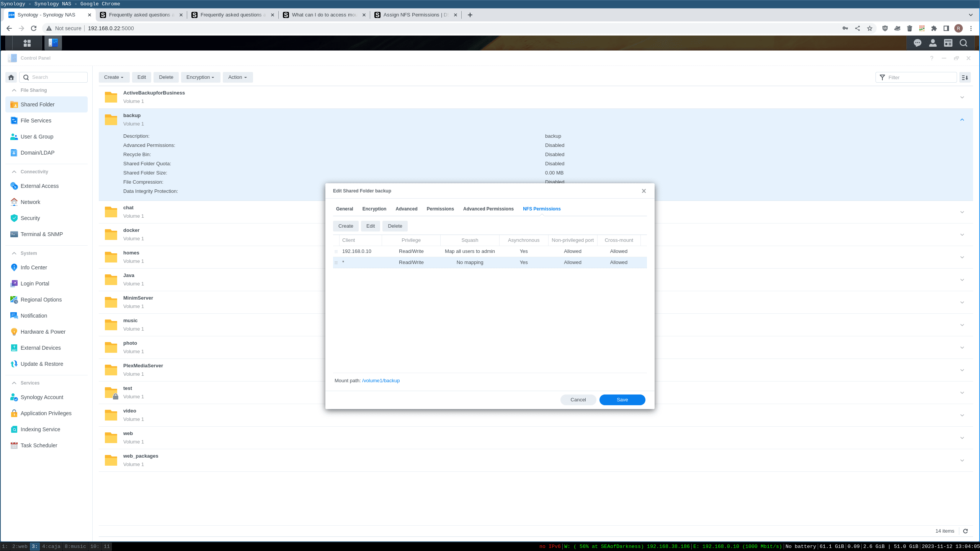The image size is (980, 551).
Task: Click the DSM search magnifier icon
Action: (964, 43)
